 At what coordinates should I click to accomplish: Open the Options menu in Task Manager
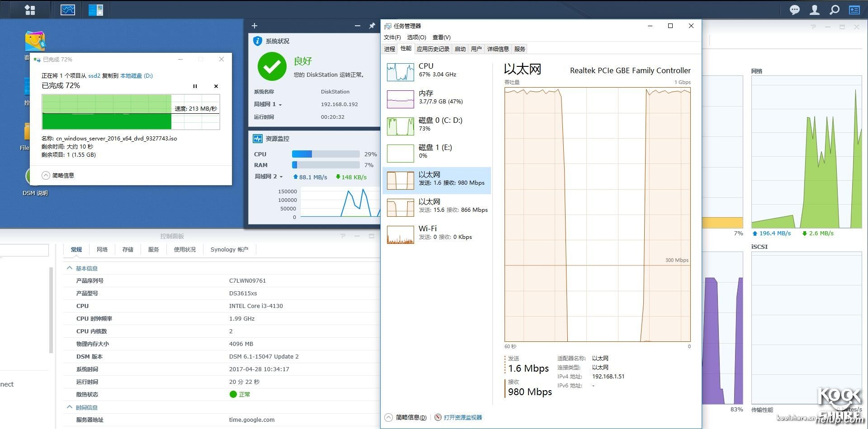coord(416,37)
